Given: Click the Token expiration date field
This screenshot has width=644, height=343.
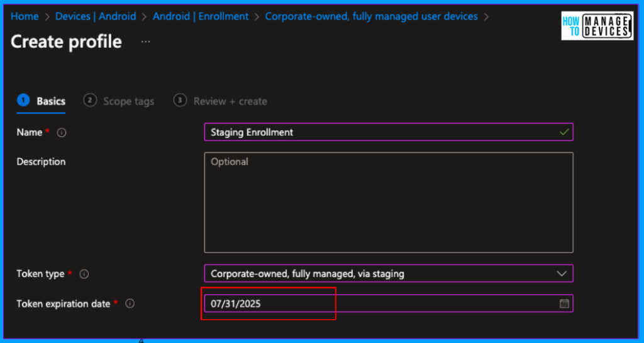Looking at the screenshot, I should (389, 303).
